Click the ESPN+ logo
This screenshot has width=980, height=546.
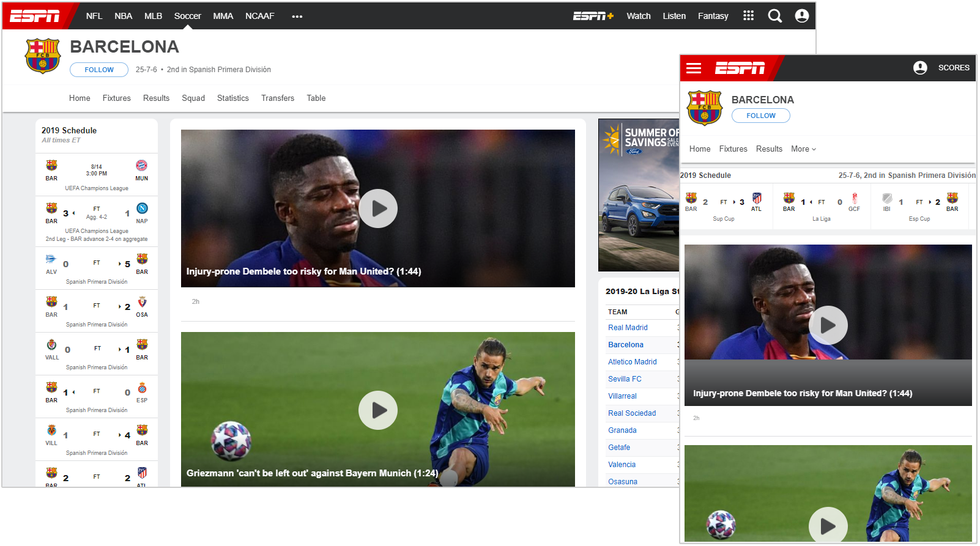(593, 16)
